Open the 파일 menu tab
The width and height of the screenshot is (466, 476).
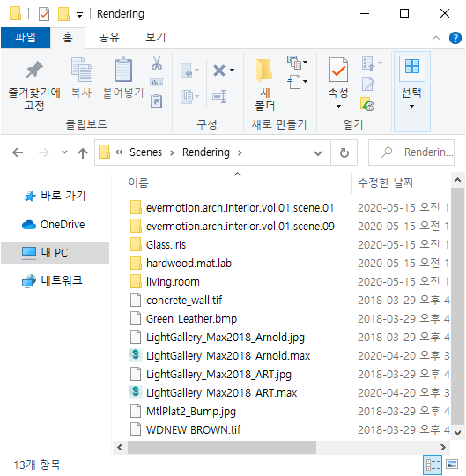pyautogui.click(x=26, y=38)
